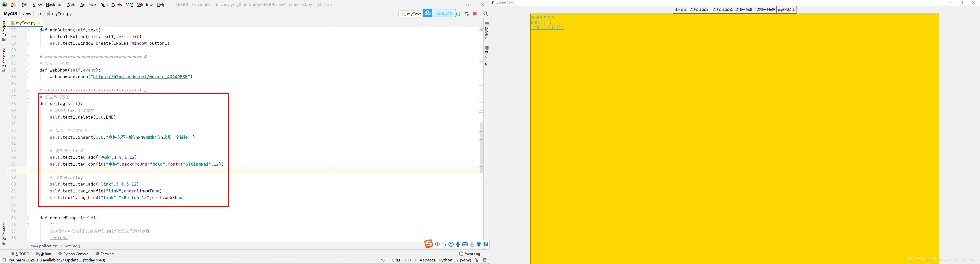Click the Sogou skin shirt icon
Viewport: 980px width, 264px height.
[x=479, y=244]
